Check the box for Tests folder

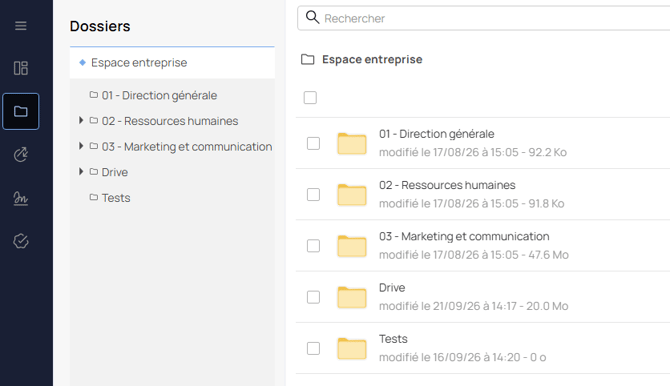coord(313,348)
